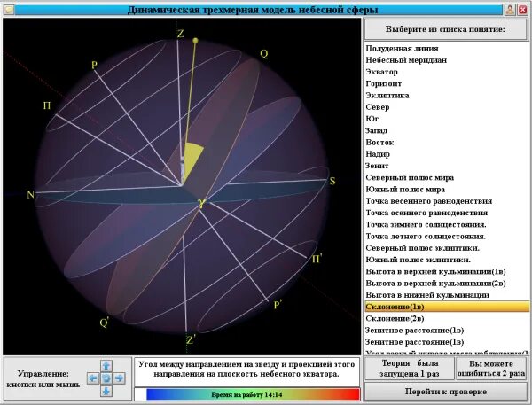Click the 'Управление: кнопки или мышь' label

pyautogui.click(x=43, y=379)
